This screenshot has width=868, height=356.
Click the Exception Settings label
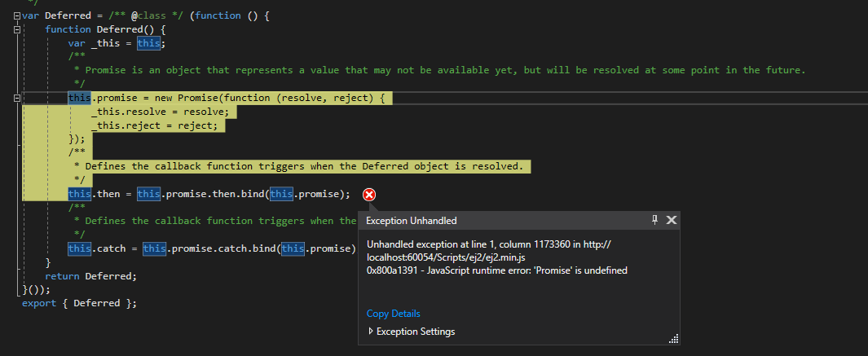pos(416,332)
